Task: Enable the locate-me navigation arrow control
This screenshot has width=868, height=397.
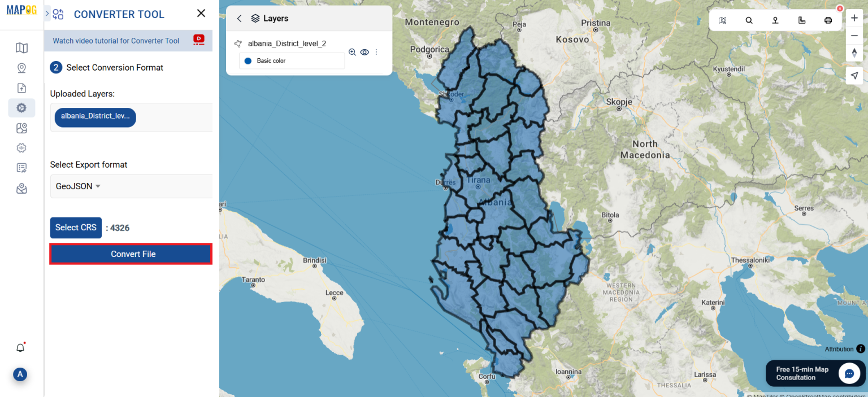Action: pos(854,75)
